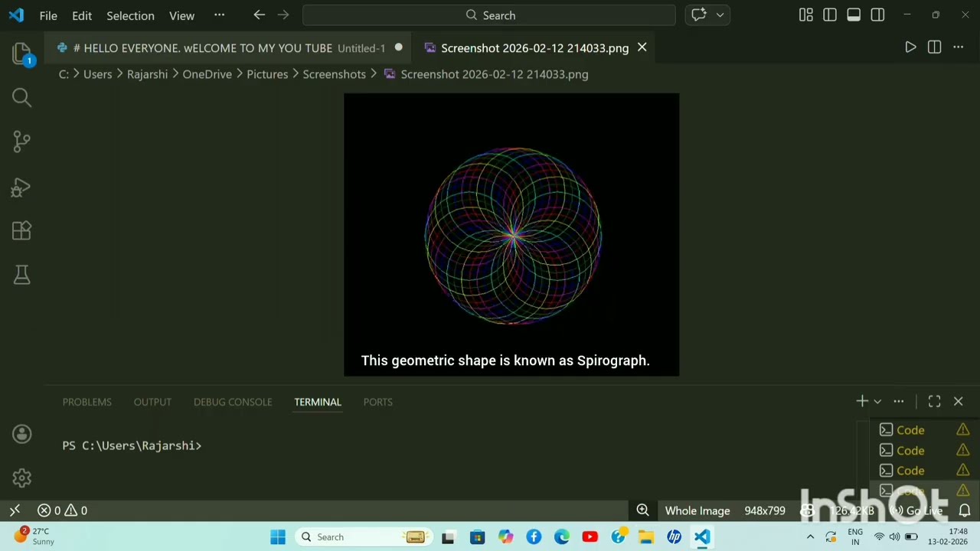Image resolution: width=980 pixels, height=551 pixels.
Task: Select the TERMINAL panel tab
Action: [318, 402]
